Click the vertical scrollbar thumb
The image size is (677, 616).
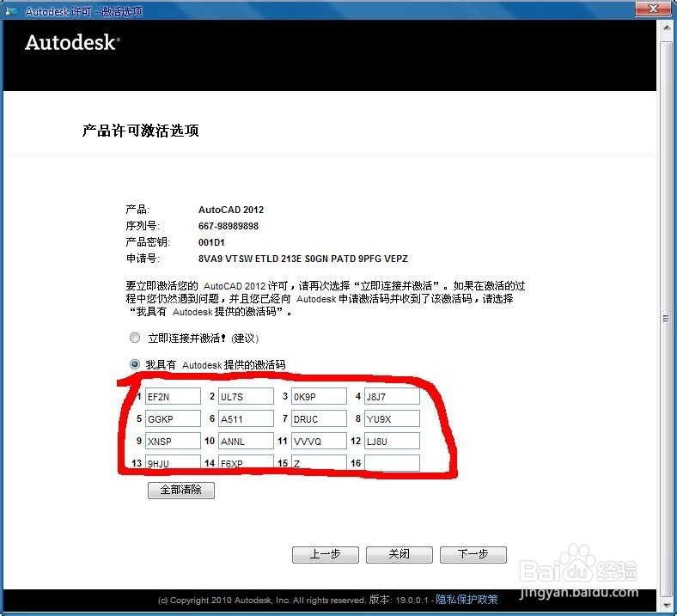click(x=666, y=319)
